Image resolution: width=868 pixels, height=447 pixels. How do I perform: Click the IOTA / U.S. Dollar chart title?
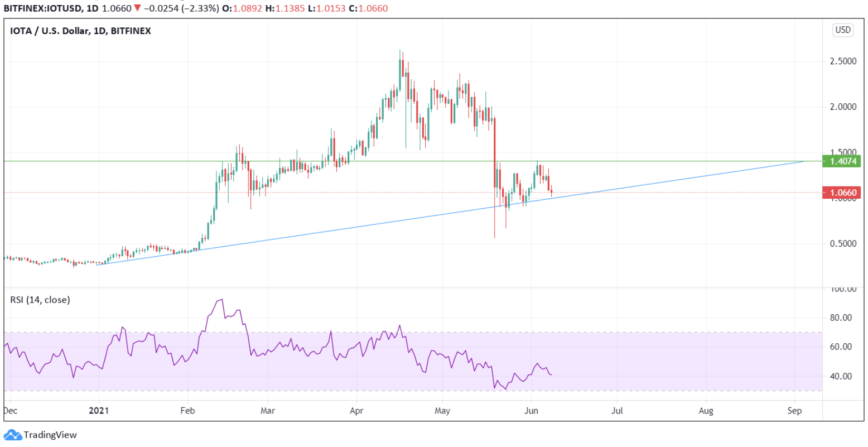click(x=80, y=31)
